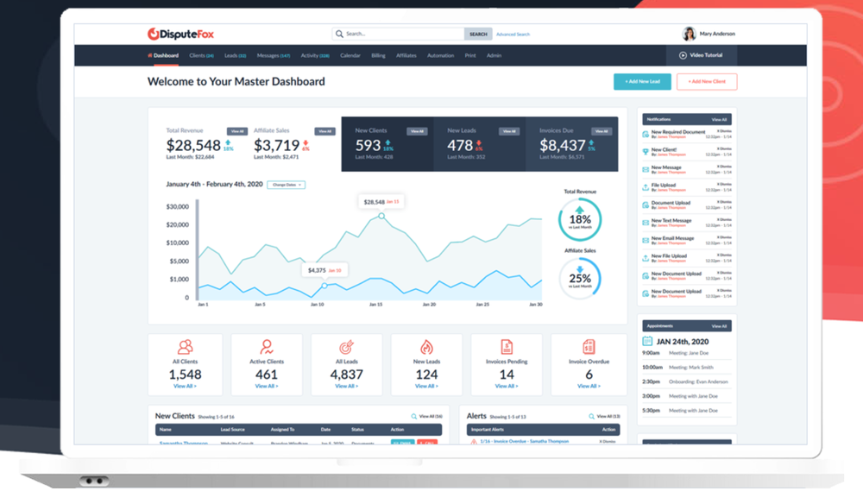The image size is (863, 504).
Task: Click the New File Upload icon
Action: [646, 258]
